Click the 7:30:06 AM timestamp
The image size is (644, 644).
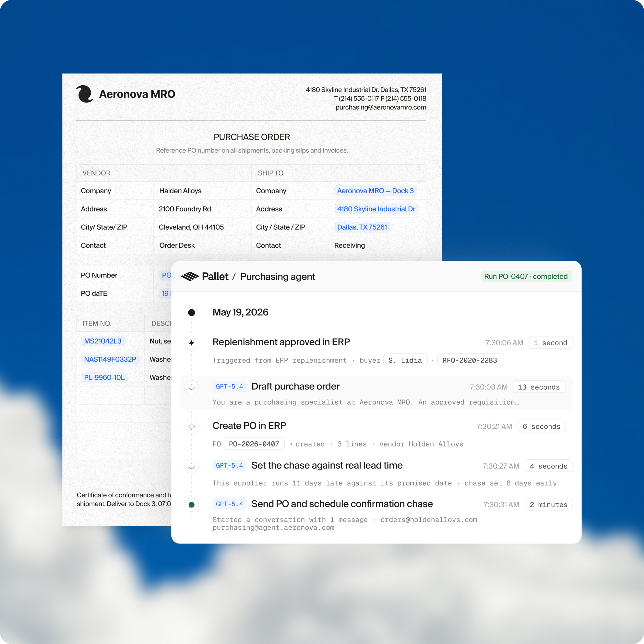point(504,343)
